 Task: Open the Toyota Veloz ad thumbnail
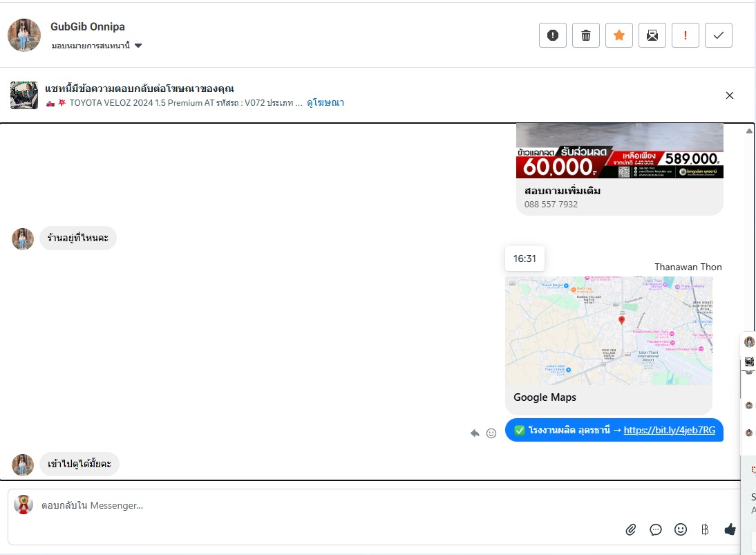click(24, 95)
